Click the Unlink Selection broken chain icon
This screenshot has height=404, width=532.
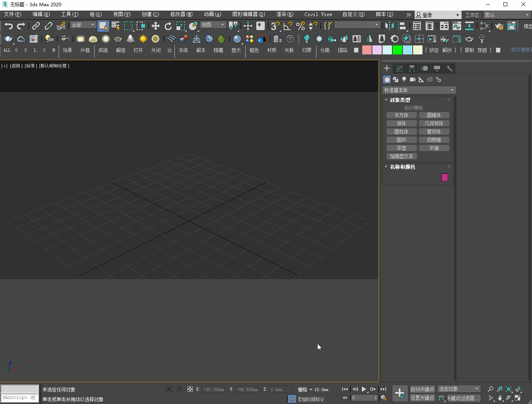tap(49, 26)
